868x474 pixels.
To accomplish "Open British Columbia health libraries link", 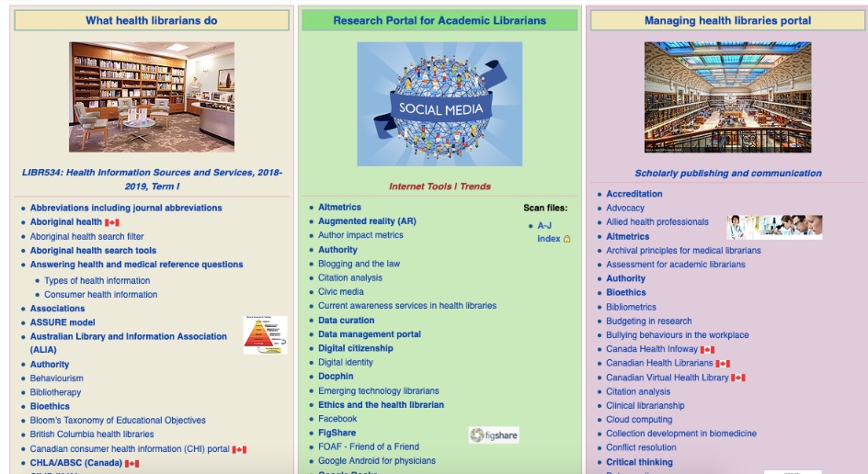I will click(x=92, y=434).
